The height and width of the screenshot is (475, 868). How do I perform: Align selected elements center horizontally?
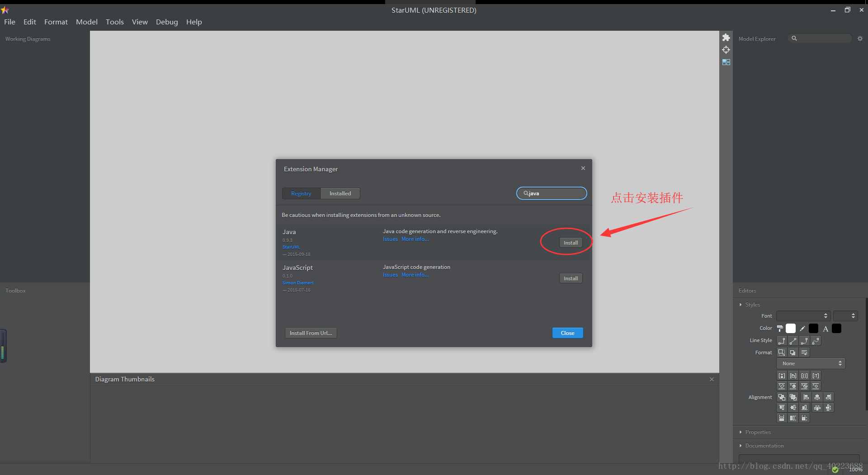(817, 397)
